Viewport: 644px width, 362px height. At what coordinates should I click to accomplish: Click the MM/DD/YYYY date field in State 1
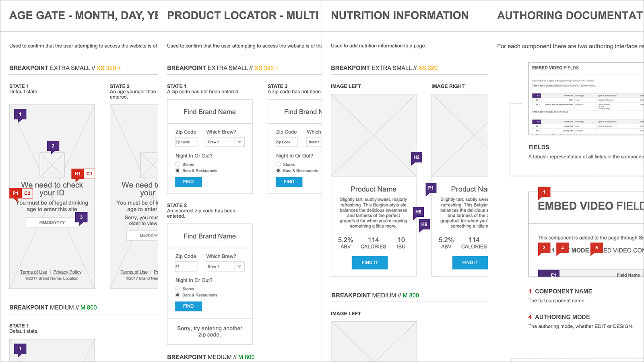pos(52,222)
